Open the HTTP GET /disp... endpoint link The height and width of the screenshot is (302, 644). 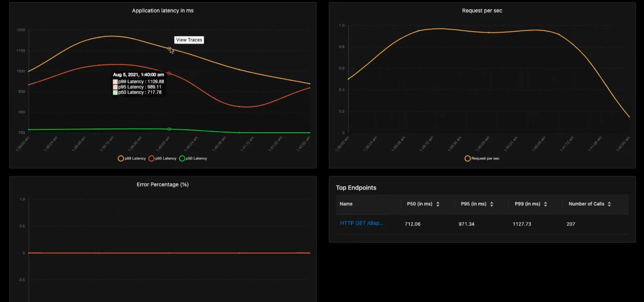pos(361,223)
